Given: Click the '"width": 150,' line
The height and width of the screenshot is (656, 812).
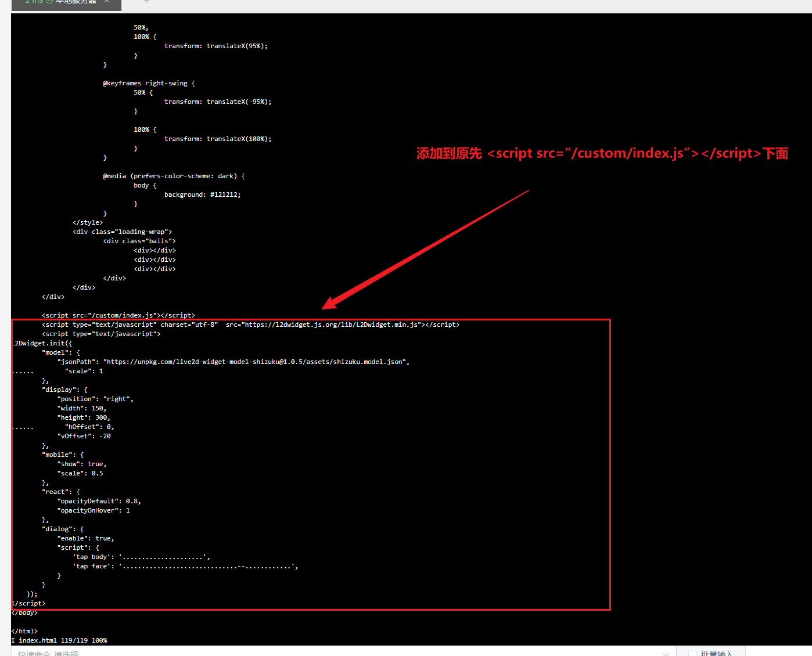Looking at the screenshot, I should (x=82, y=408).
